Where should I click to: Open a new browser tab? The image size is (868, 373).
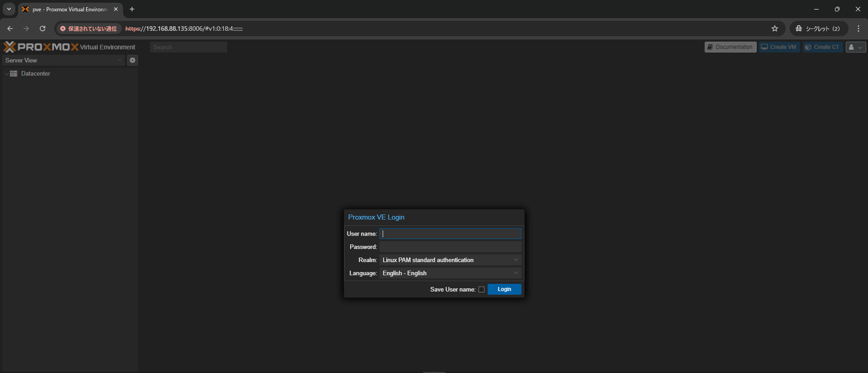[x=132, y=9]
